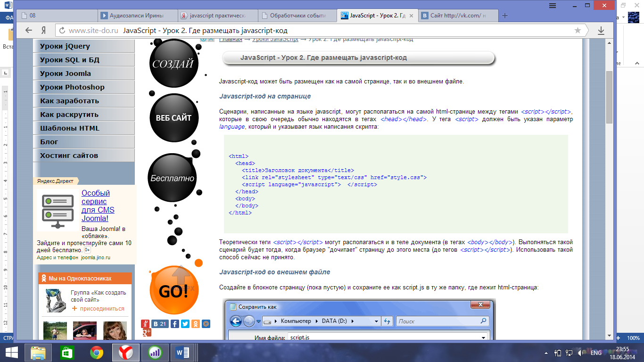Screen dimensions: 644x362
Task: Switch to the Сайт http://vk.com/ tab
Action: tap(457, 16)
